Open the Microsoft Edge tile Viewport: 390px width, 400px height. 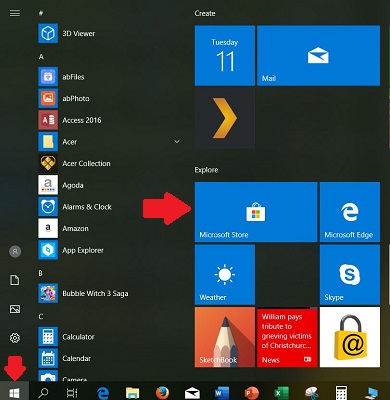pos(350,212)
